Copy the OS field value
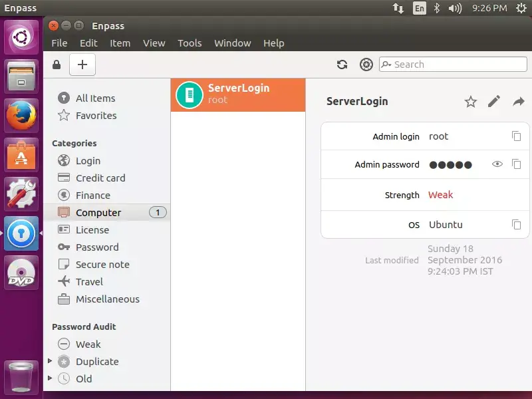The width and height of the screenshot is (532, 399). click(516, 224)
